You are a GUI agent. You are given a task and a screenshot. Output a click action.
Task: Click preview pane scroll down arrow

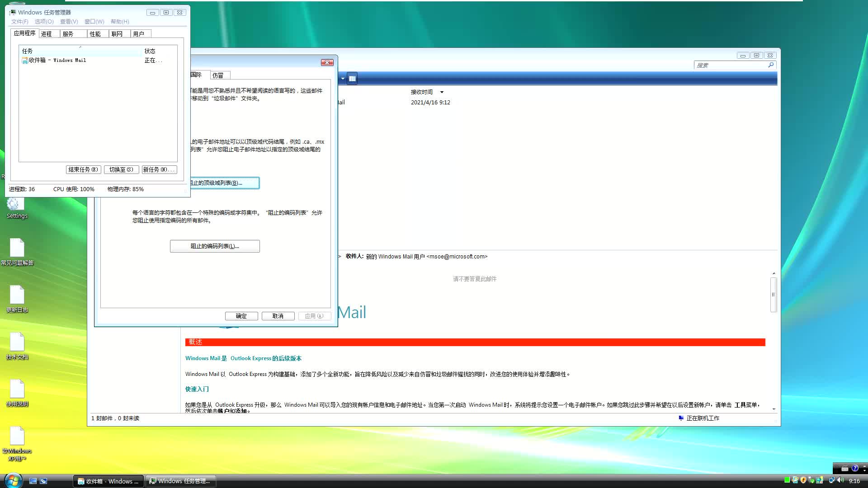774,409
